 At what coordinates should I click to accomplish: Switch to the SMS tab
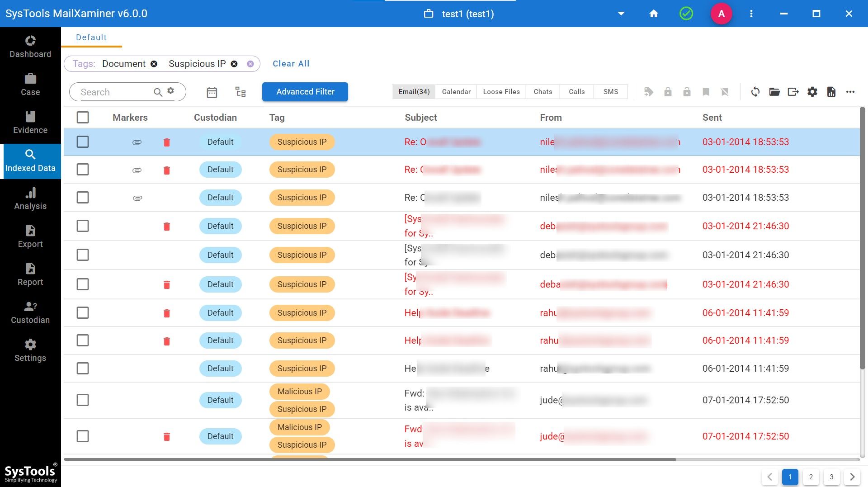pyautogui.click(x=611, y=92)
